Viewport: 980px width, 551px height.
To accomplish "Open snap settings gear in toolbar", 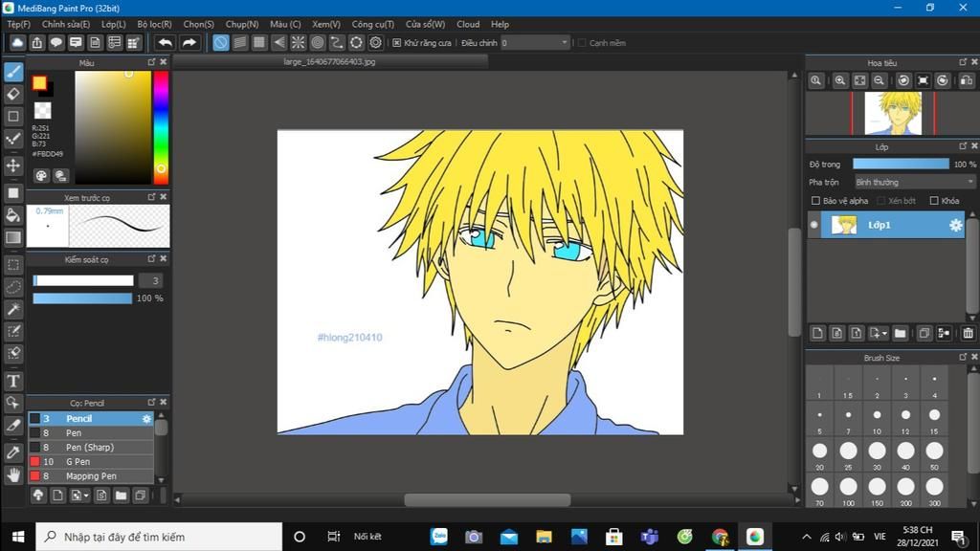I will pos(375,42).
